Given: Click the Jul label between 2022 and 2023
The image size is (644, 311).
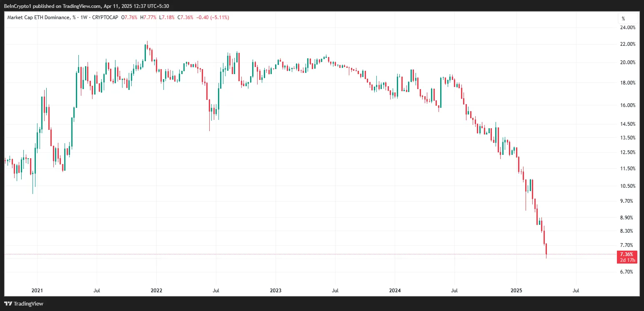Looking at the screenshot, I should coord(216,290).
